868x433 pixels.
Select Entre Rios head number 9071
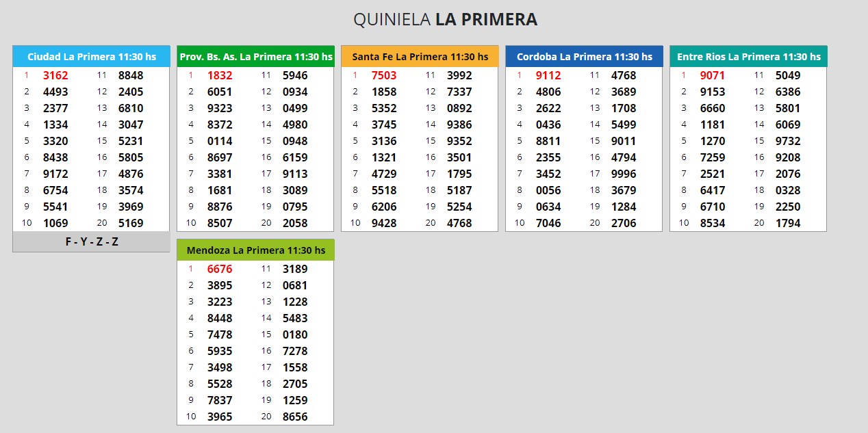click(x=713, y=75)
